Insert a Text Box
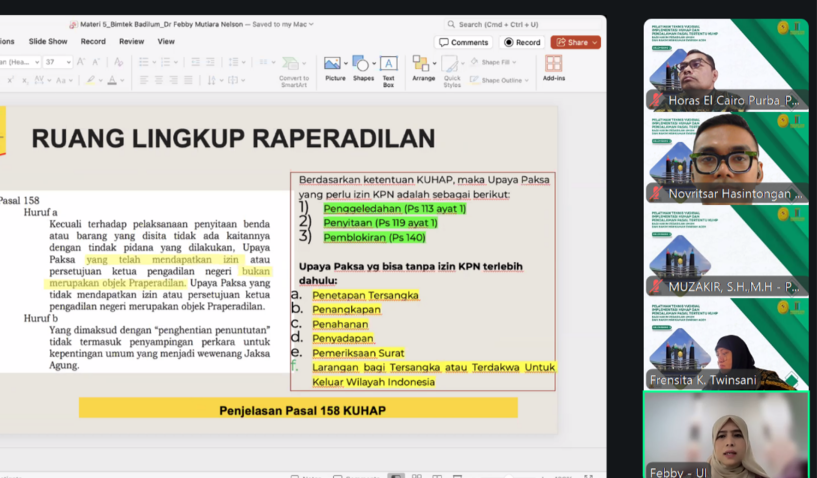The height and width of the screenshot is (478, 817). point(388,68)
